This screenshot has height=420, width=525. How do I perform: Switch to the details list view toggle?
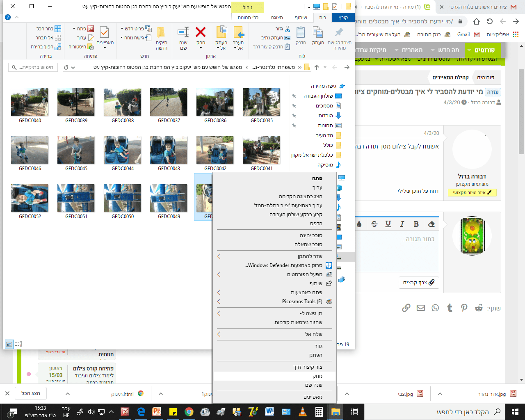click(18, 344)
